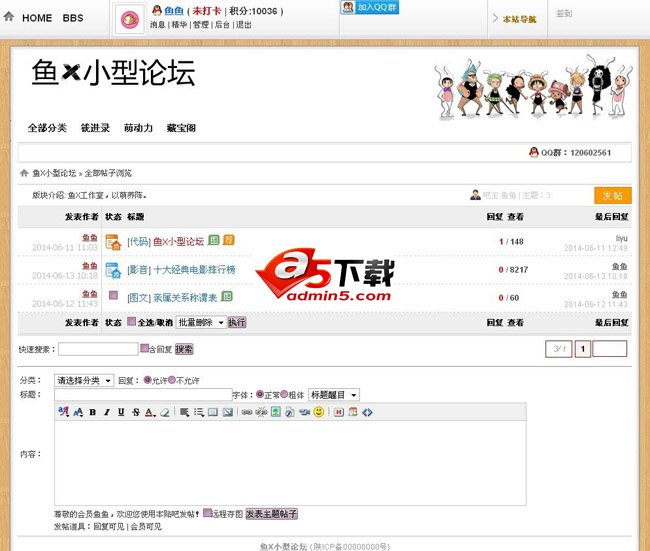Click the 后台 admin panel link
Image resolution: width=650 pixels, height=551 pixels.
tap(222, 24)
